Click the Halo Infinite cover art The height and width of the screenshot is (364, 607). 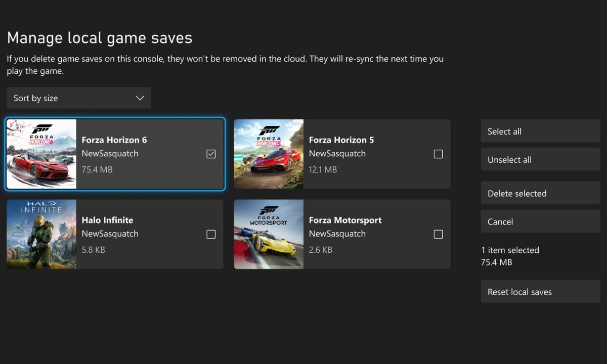(41, 234)
